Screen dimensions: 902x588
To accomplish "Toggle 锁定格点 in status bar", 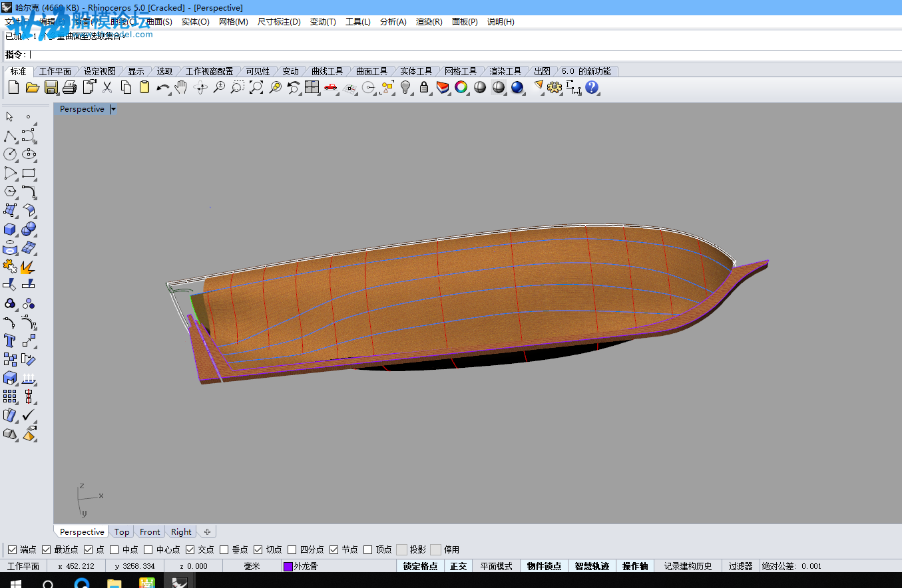I will coord(421,566).
